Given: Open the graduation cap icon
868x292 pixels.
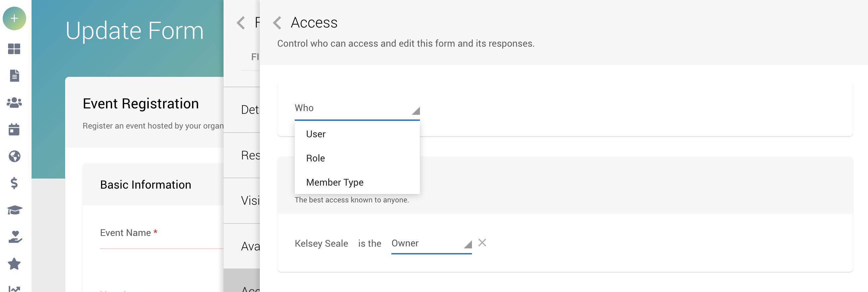Looking at the screenshot, I should tap(14, 210).
